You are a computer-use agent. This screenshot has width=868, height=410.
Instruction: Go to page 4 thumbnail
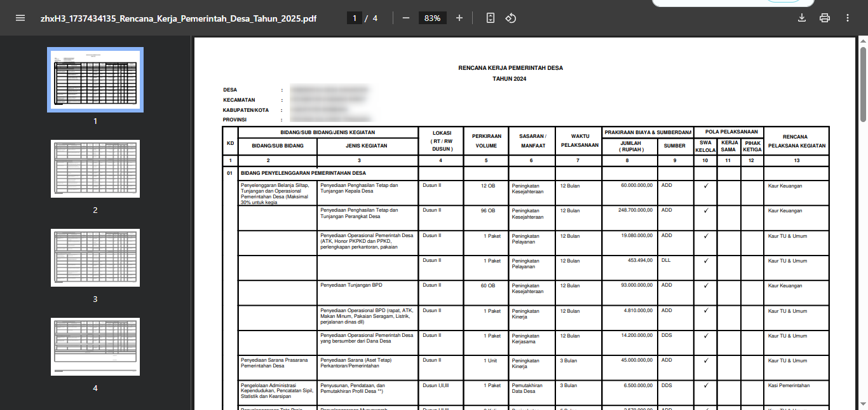(95, 347)
